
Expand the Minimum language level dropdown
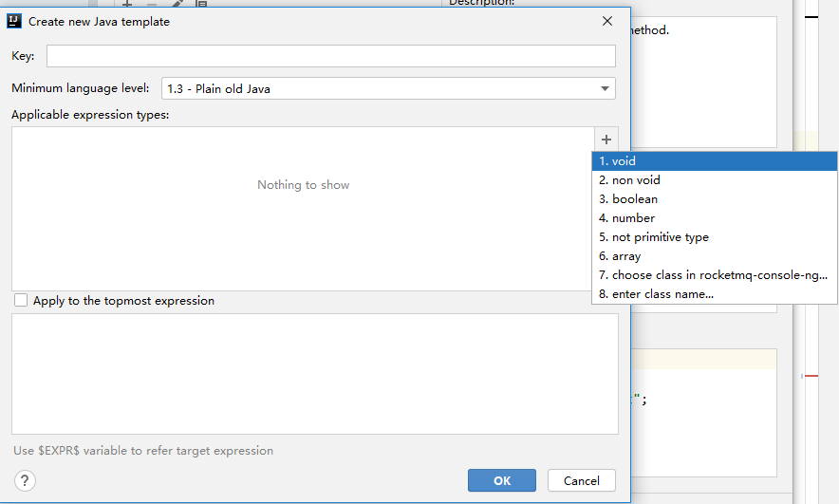click(388, 89)
